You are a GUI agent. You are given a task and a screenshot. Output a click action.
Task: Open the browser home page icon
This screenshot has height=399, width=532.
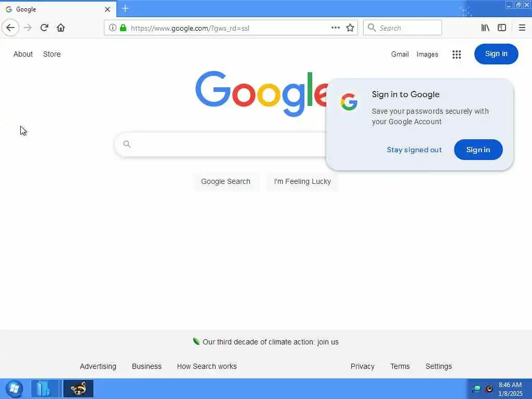tap(61, 28)
